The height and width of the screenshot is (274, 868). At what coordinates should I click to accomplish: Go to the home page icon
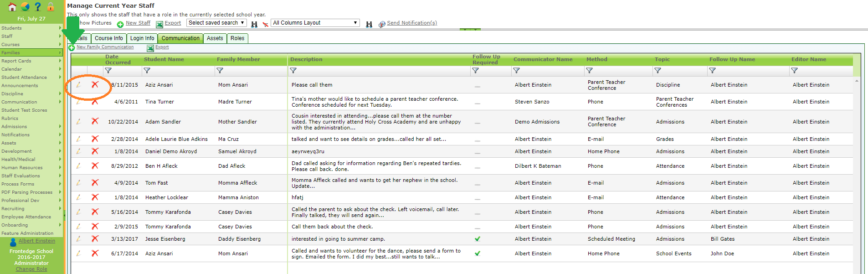[12, 7]
